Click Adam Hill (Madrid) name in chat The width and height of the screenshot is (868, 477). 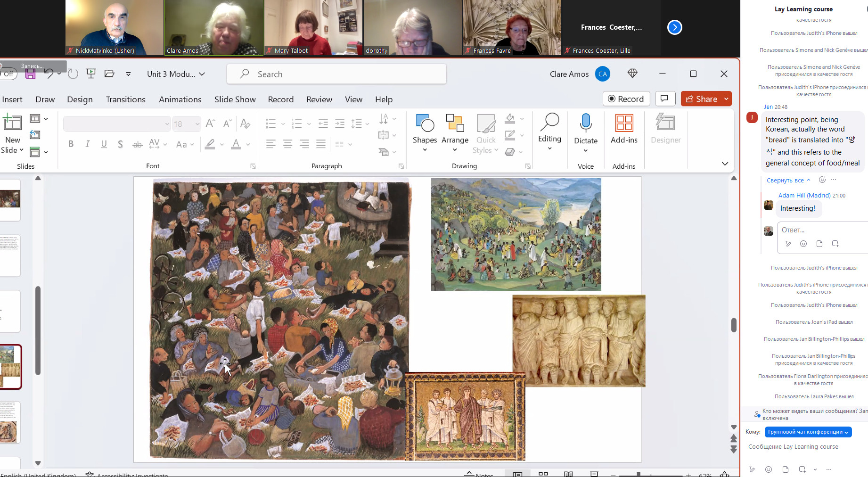[x=804, y=195]
